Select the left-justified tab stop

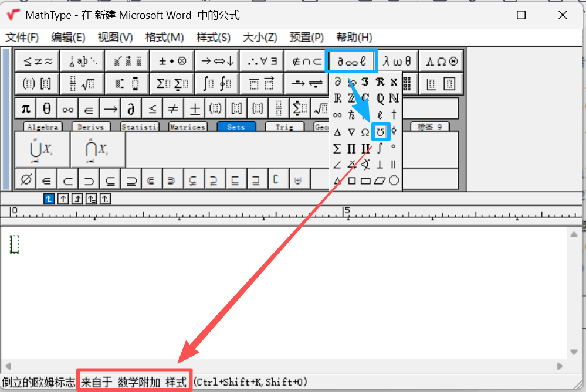[49, 199]
